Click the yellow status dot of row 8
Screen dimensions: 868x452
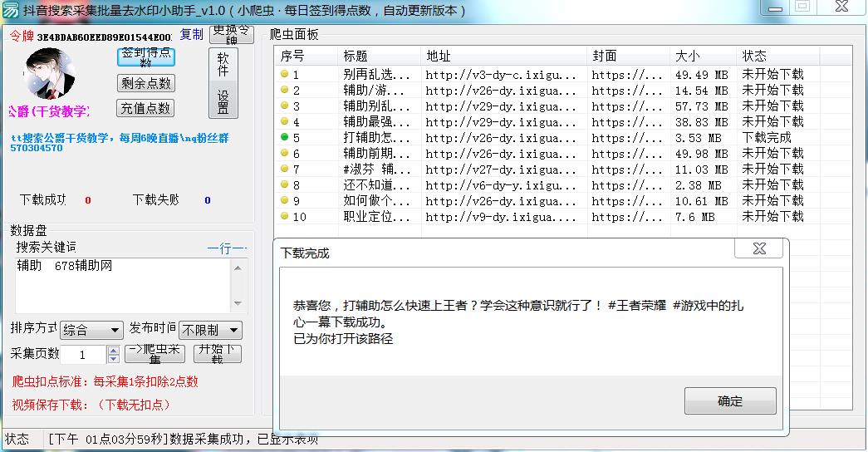[x=285, y=184]
